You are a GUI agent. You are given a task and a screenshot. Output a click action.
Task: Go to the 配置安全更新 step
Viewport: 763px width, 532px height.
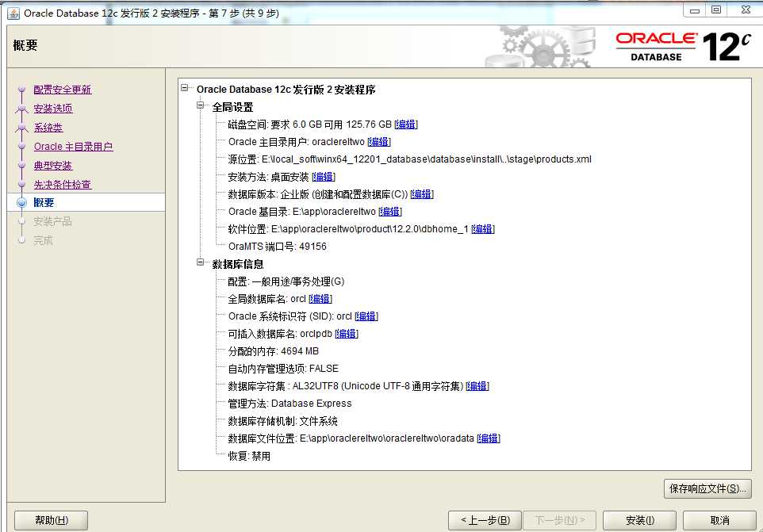[x=63, y=90]
